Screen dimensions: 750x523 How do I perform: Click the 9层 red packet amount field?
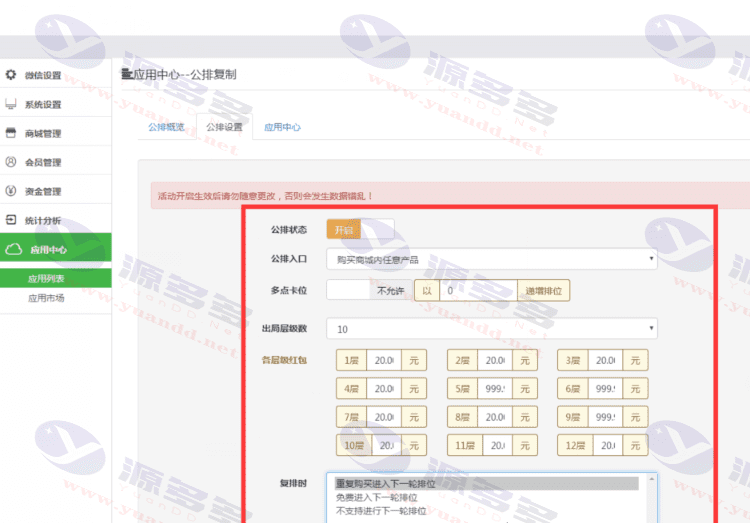pyautogui.click(x=605, y=417)
